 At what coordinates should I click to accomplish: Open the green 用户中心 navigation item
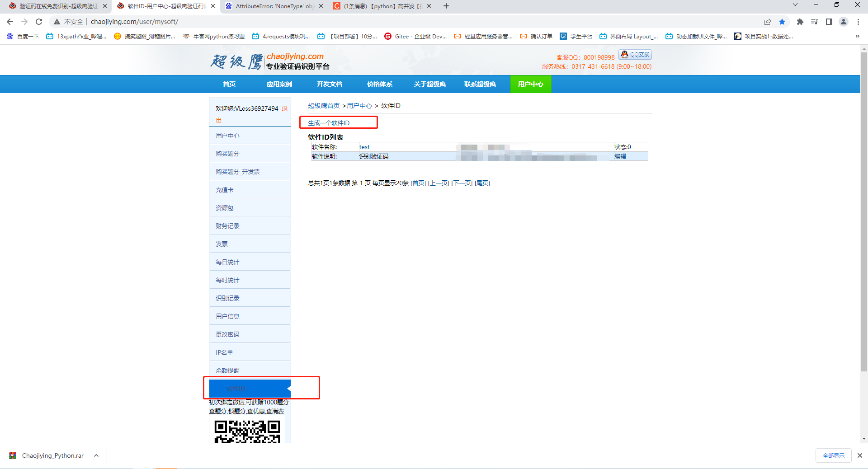click(x=531, y=84)
